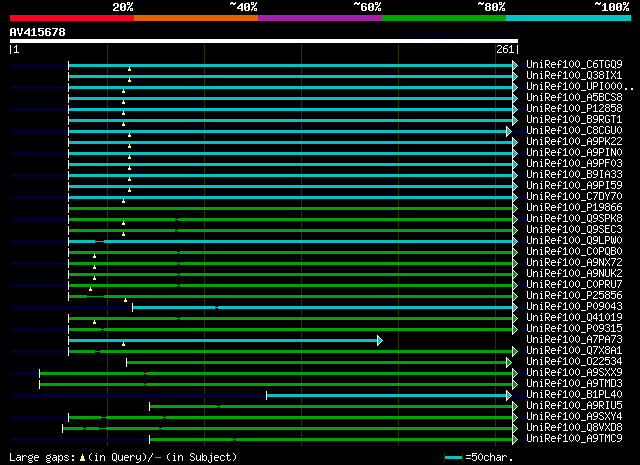Viewport: 640px width, 465px height.
Task: Click the 'Large gaps:' legend text
Action: (42, 458)
